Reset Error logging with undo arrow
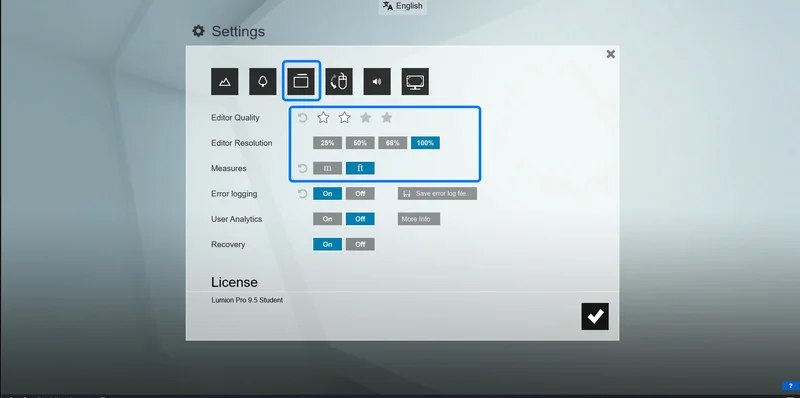This screenshot has width=800, height=398. pyautogui.click(x=303, y=194)
